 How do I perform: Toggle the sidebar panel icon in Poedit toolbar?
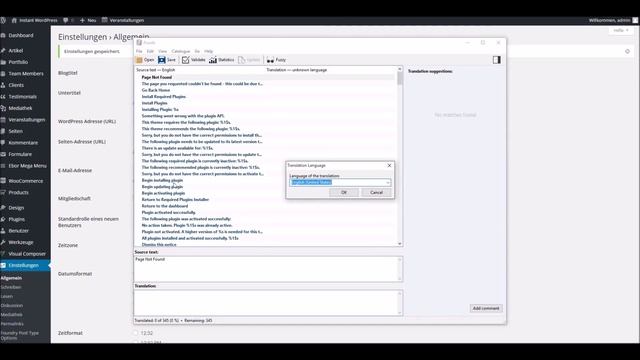496,60
